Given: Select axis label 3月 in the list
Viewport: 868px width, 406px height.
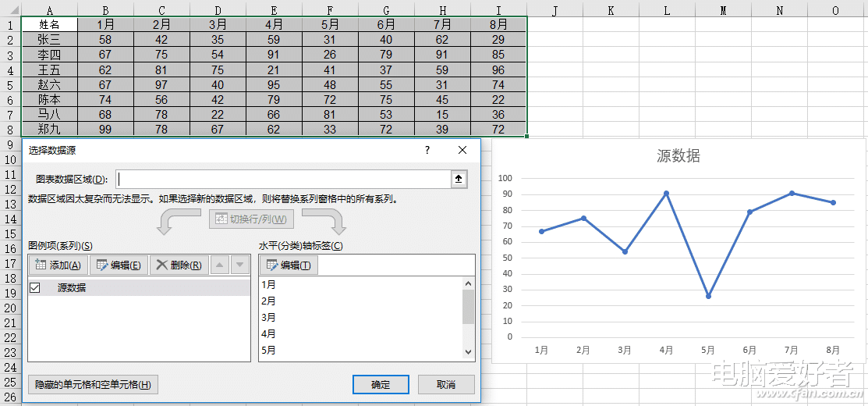Looking at the screenshot, I should (268, 317).
